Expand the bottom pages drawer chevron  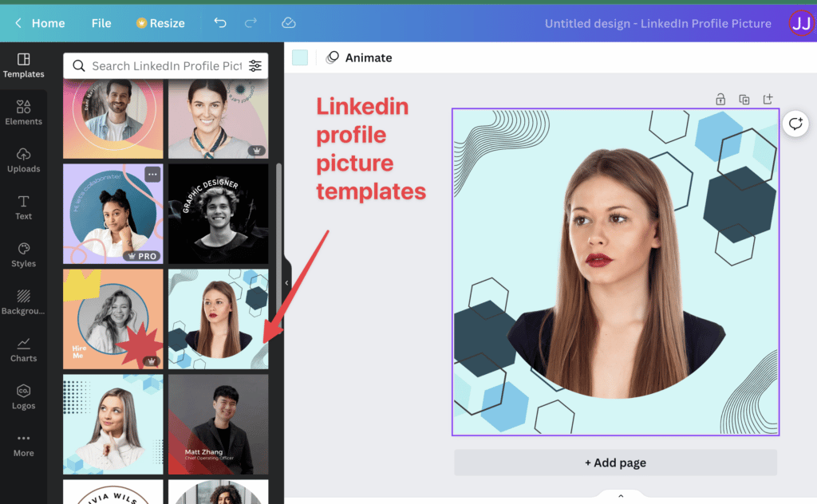point(621,496)
